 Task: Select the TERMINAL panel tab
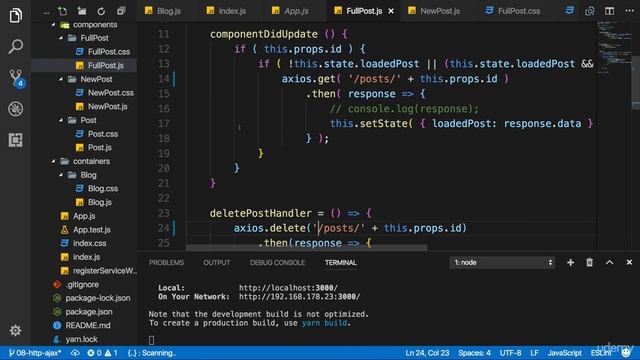[x=341, y=262]
